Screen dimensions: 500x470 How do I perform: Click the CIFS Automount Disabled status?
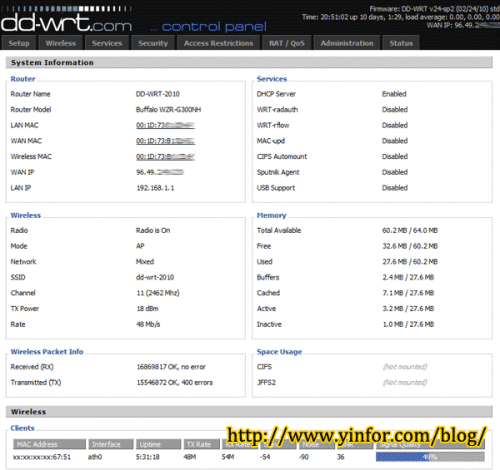[x=395, y=157]
